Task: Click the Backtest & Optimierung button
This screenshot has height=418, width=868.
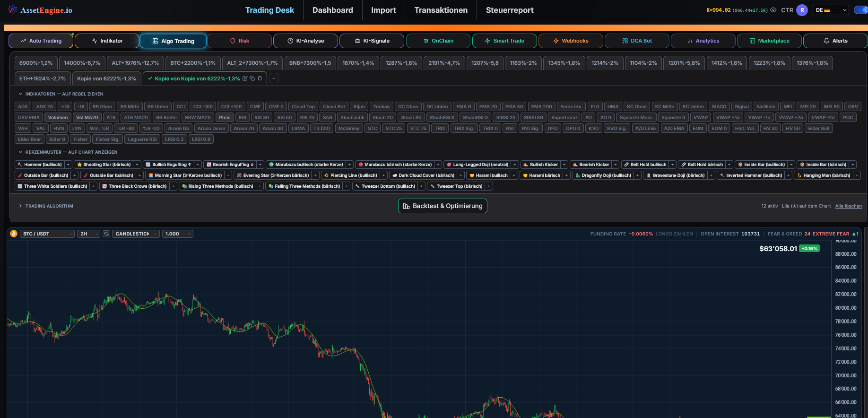Action: click(x=443, y=206)
